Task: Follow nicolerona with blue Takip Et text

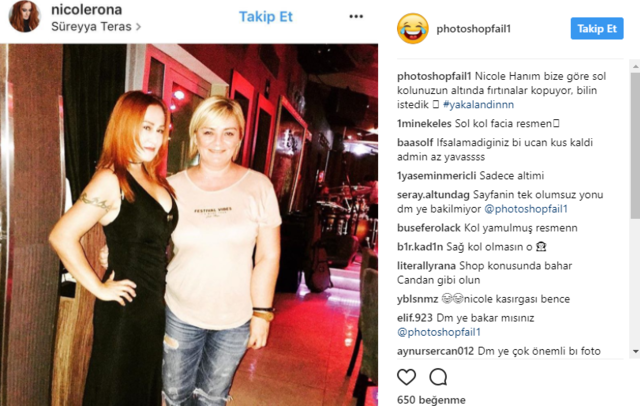Action: [266, 17]
